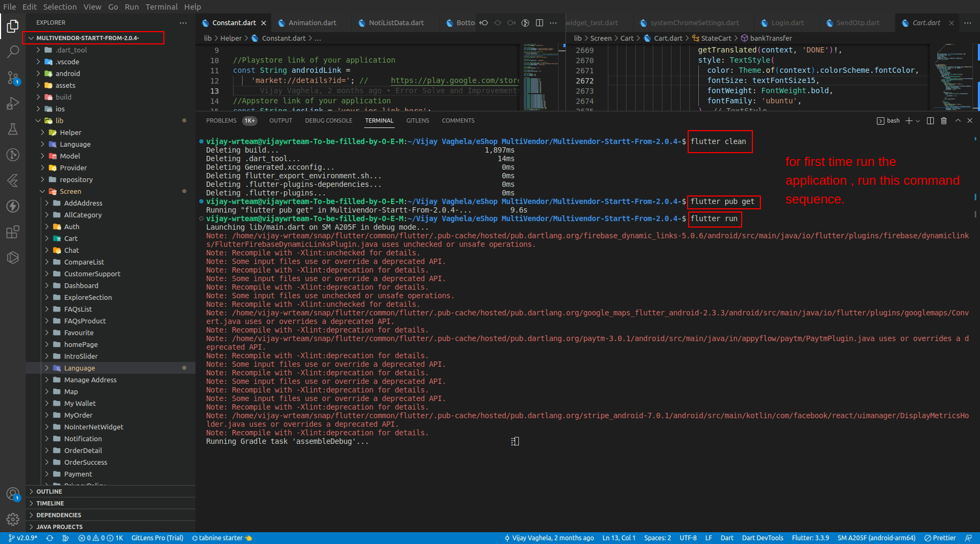This screenshot has height=544, width=980.
Task: Open the Source Control view
Action: (13, 78)
